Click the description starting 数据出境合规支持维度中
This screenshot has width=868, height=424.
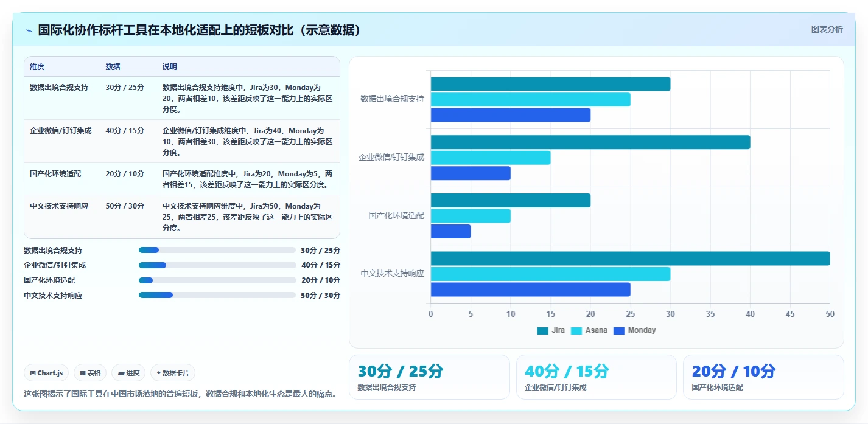pyautogui.click(x=247, y=99)
